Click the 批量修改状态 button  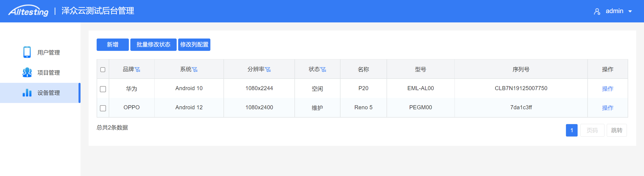(x=153, y=45)
